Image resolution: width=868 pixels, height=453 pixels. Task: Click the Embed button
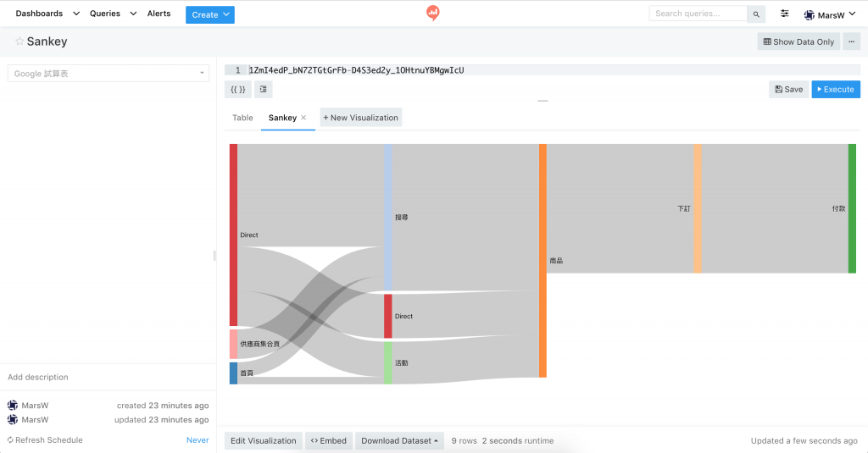pos(329,441)
